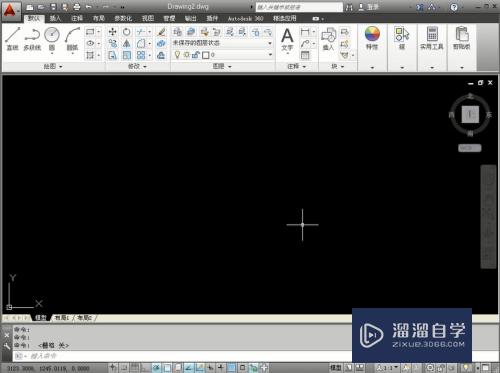
Task: Click the layer color square swatch
Action: point(206,55)
